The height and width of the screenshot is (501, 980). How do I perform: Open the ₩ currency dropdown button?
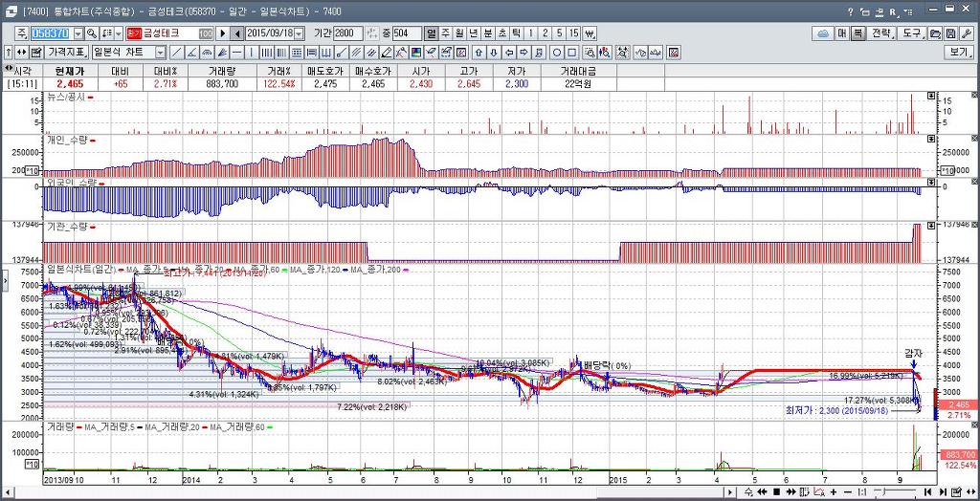point(590,33)
